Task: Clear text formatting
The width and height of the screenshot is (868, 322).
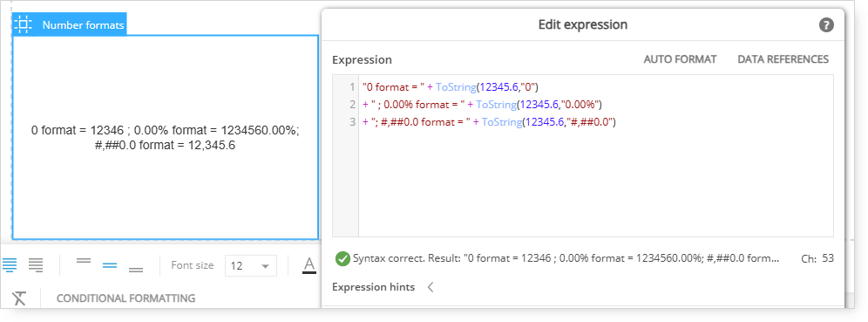Action: pyautogui.click(x=19, y=298)
